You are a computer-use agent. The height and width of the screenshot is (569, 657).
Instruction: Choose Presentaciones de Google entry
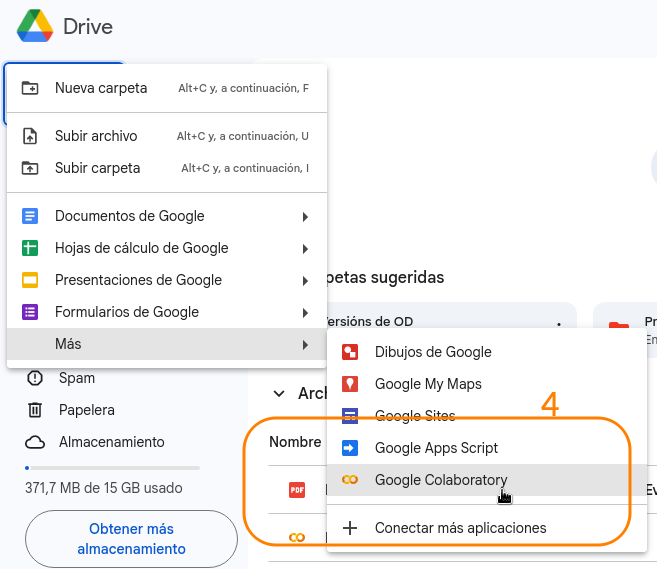(167, 280)
